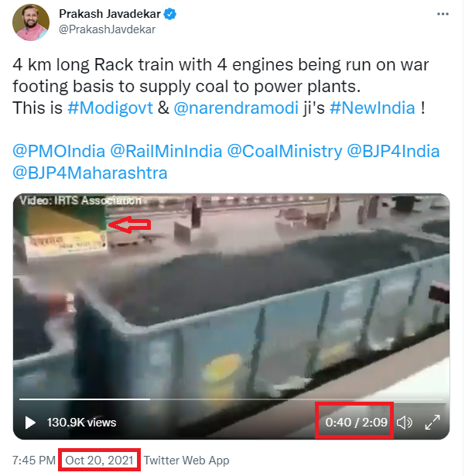The image size is (465, 476).
Task: Play the tweet video
Action: 30,423
